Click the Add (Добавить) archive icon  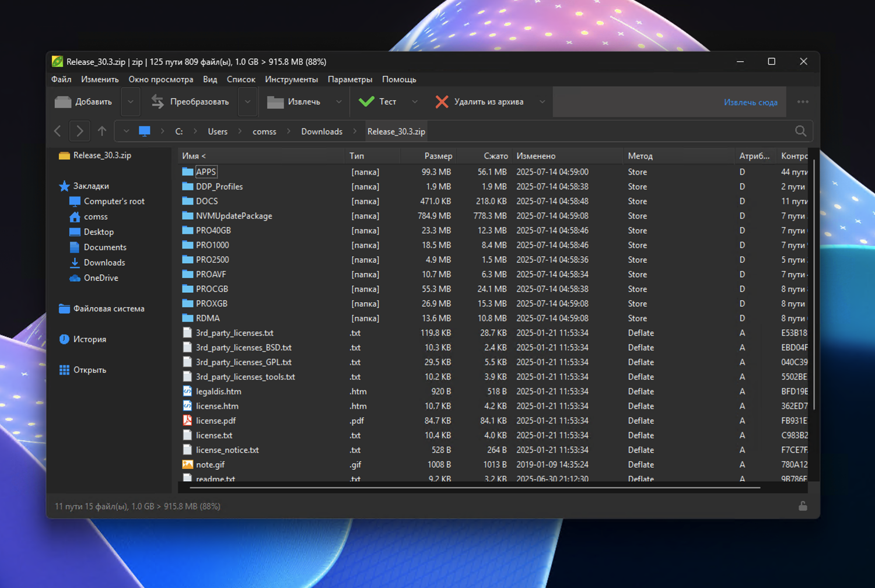pyautogui.click(x=63, y=102)
